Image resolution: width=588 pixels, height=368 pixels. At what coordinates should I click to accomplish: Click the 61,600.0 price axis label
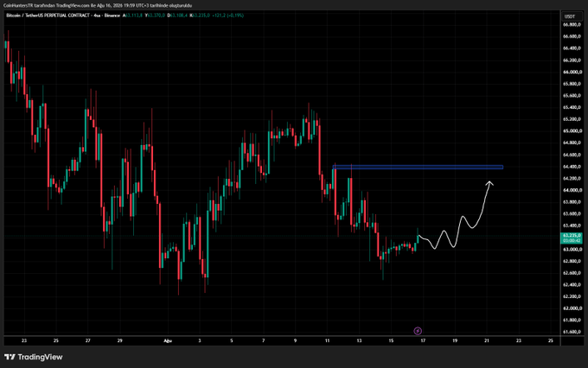coord(572,332)
